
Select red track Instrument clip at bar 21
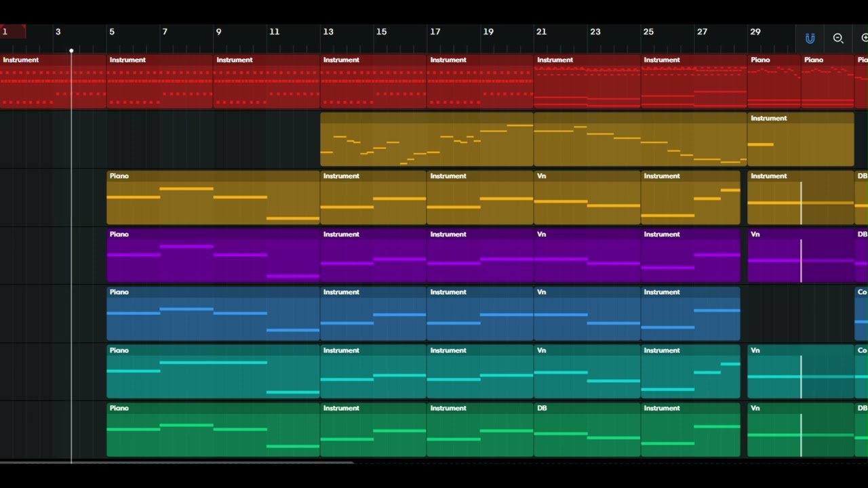(587, 81)
